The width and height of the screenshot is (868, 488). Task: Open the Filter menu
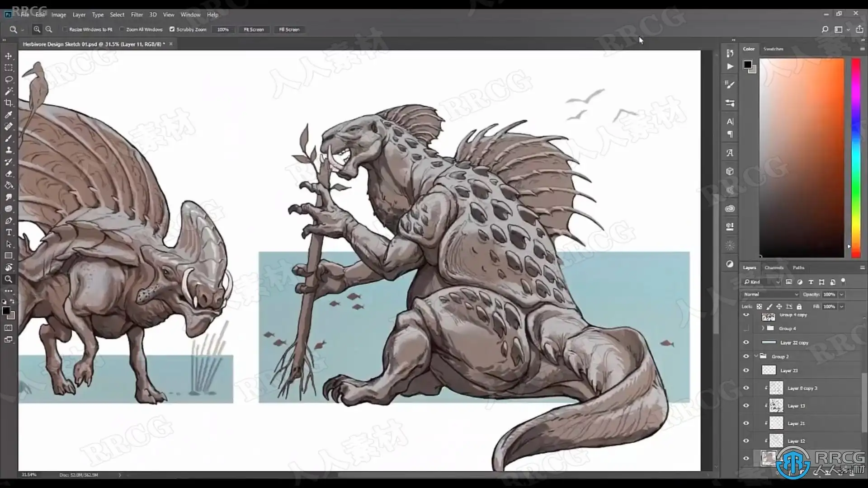(x=137, y=14)
